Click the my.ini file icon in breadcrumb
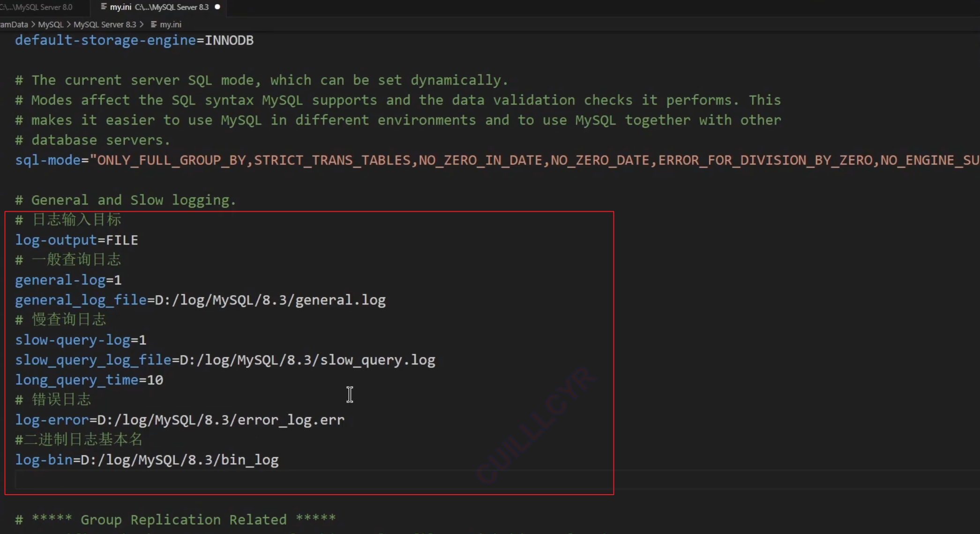The image size is (980, 534). (154, 24)
